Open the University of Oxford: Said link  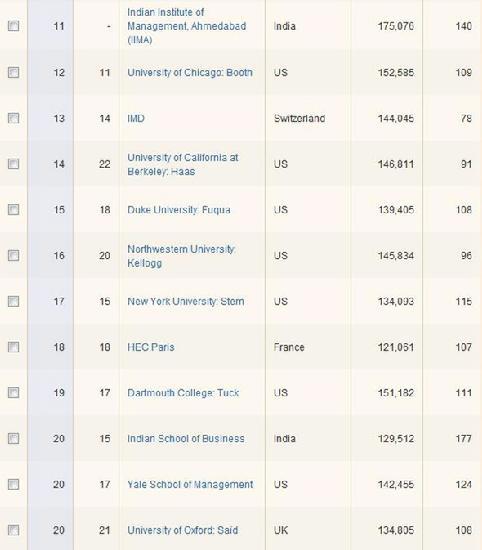(182, 530)
